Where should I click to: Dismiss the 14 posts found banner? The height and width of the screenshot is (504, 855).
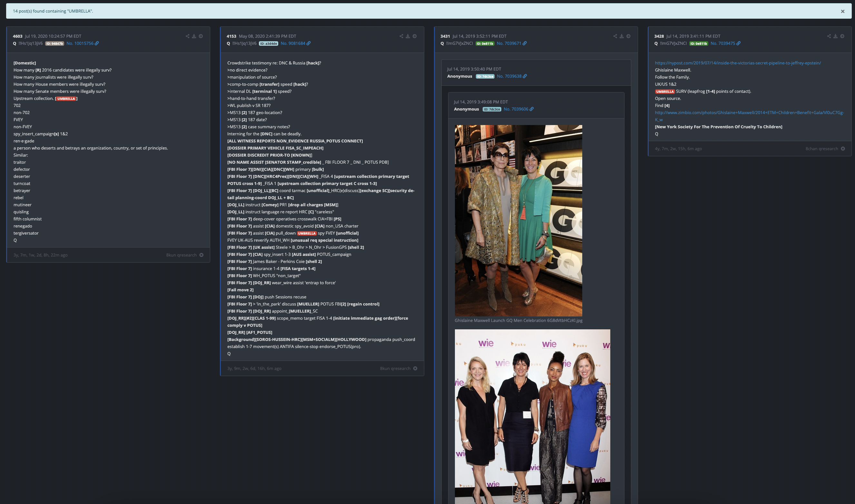842,11
